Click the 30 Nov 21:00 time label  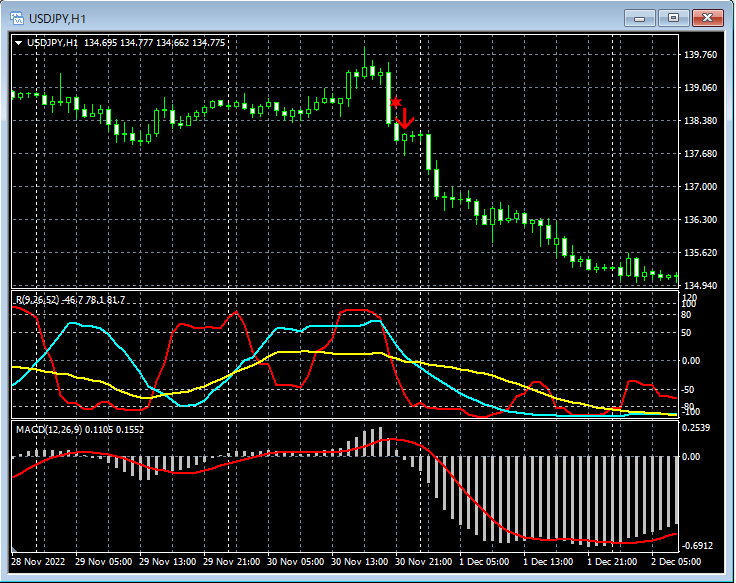(424, 562)
